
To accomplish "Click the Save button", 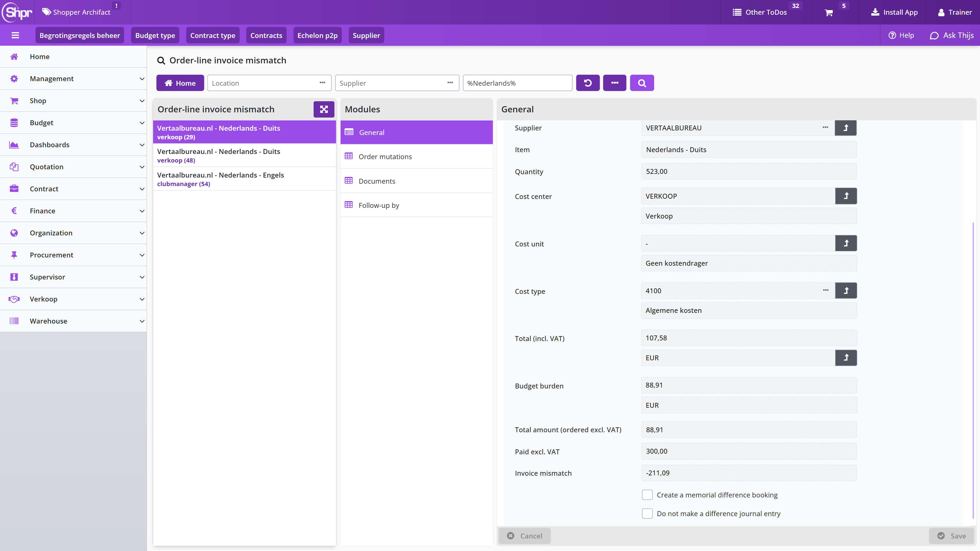I will point(952,536).
